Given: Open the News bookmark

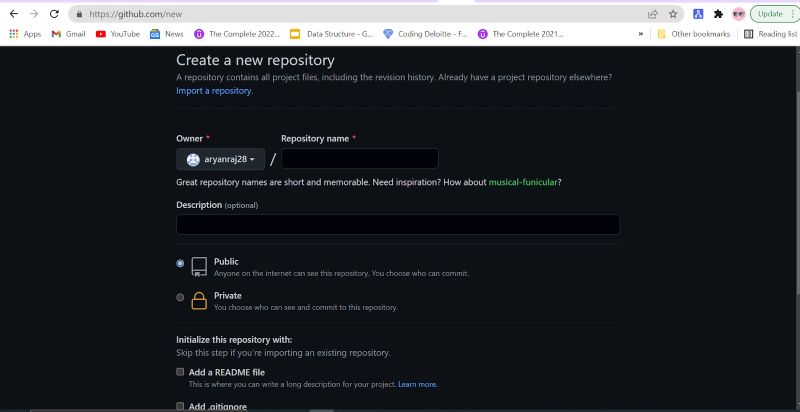Looking at the screenshot, I should [x=166, y=34].
